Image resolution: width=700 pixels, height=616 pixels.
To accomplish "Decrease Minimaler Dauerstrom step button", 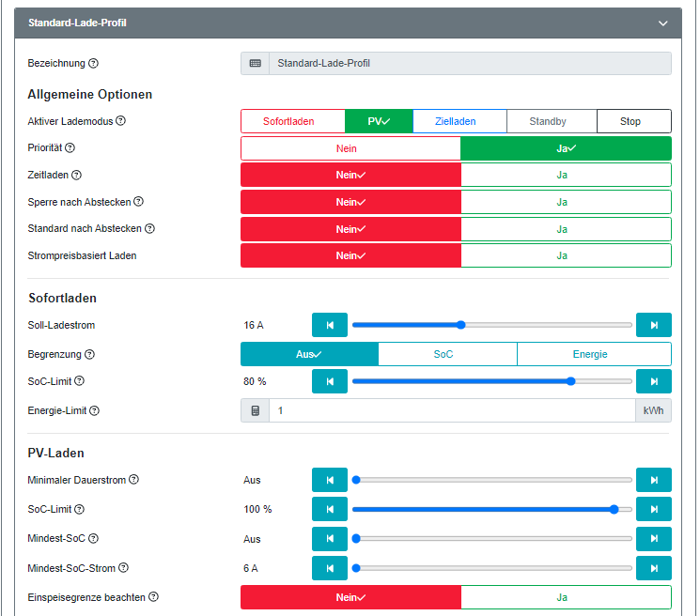I will 330,480.
